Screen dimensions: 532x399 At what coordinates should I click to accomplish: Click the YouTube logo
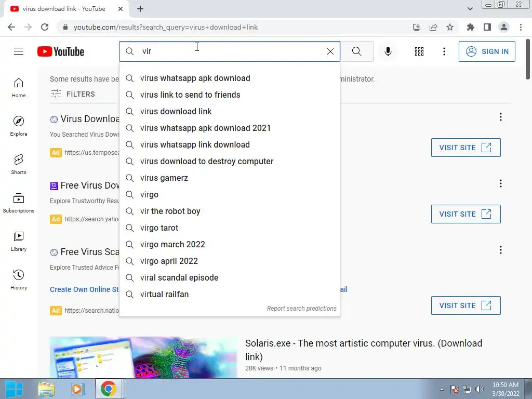point(61,51)
